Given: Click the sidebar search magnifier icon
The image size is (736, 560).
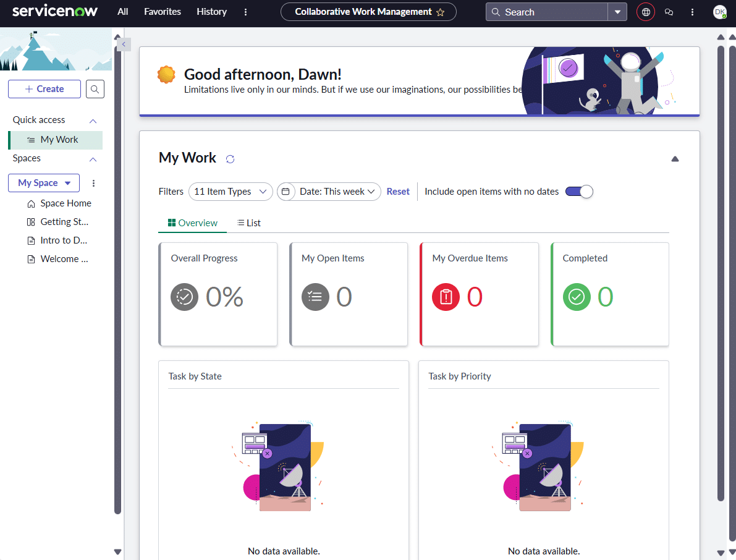Looking at the screenshot, I should [95, 89].
